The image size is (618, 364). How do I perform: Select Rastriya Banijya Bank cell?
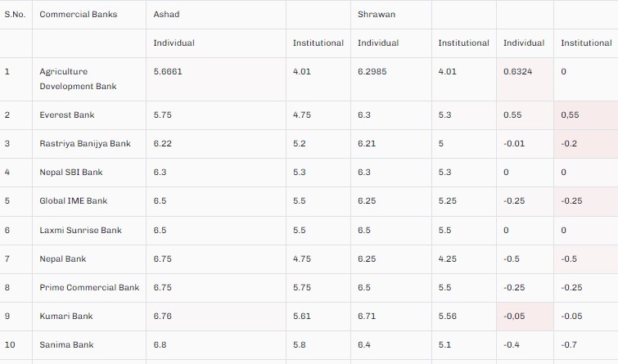point(85,144)
